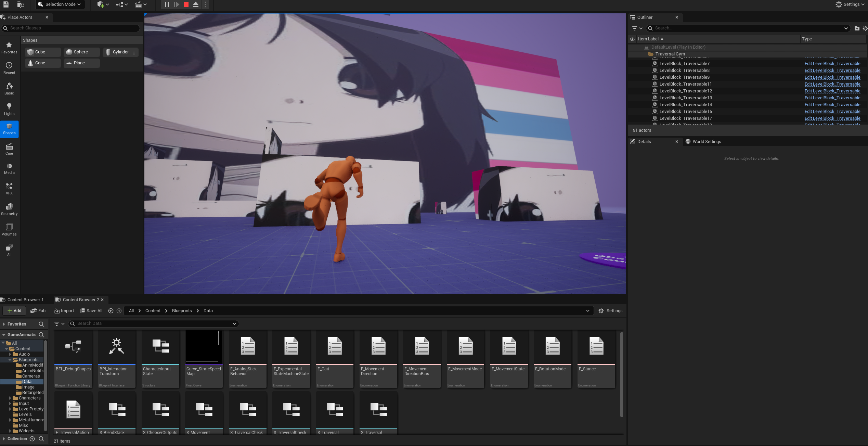This screenshot has width=868, height=446.
Task: Create a new folder in the Outliner
Action: tap(857, 28)
